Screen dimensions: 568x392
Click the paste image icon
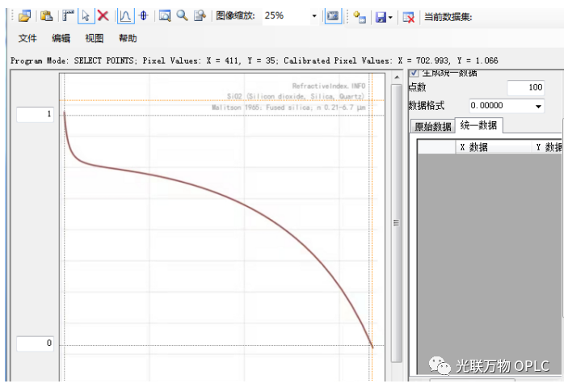[x=47, y=15]
